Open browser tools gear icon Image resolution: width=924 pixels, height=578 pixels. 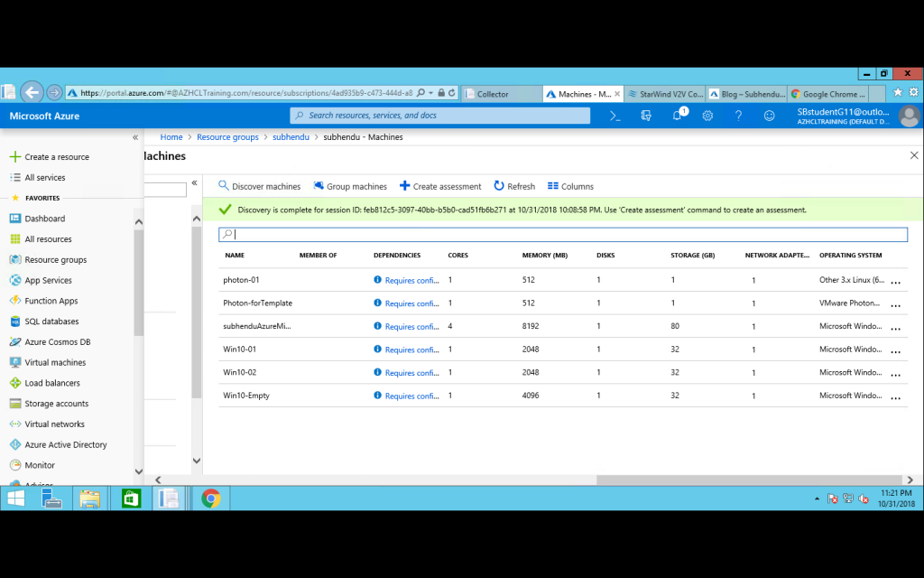(x=914, y=92)
